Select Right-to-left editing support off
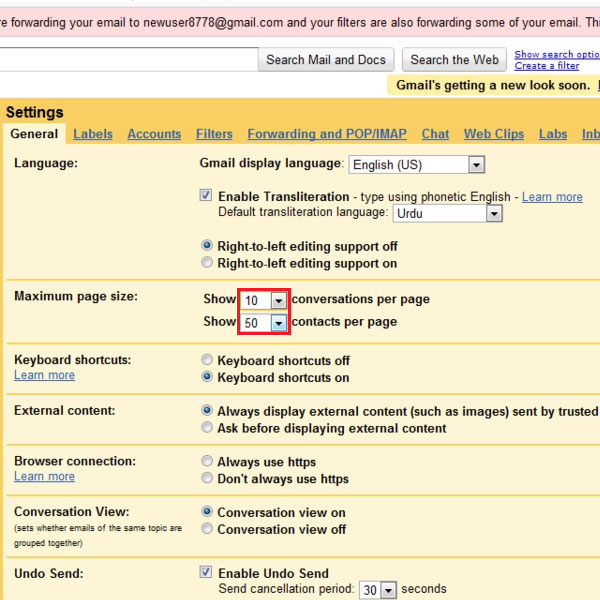The height and width of the screenshot is (600, 600). pos(207,245)
